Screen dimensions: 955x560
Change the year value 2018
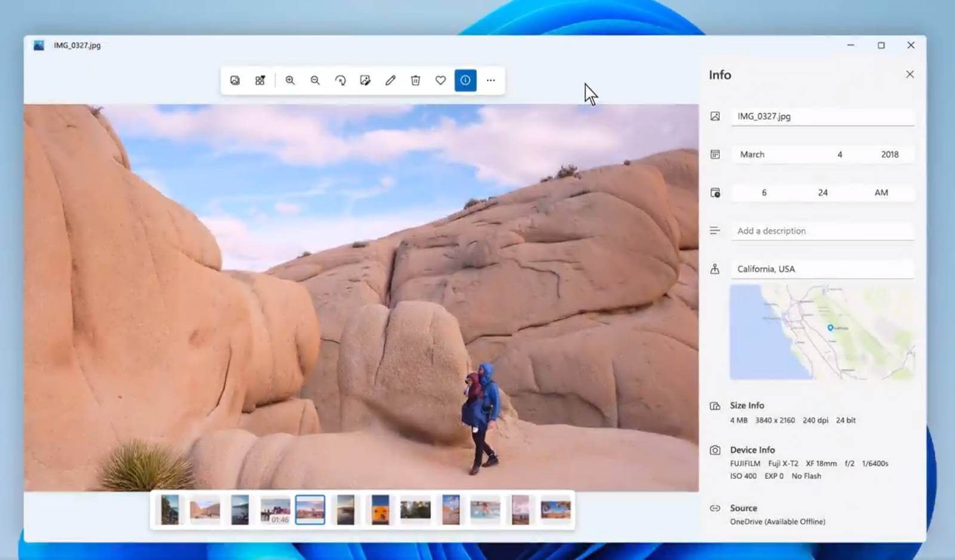[x=890, y=154]
